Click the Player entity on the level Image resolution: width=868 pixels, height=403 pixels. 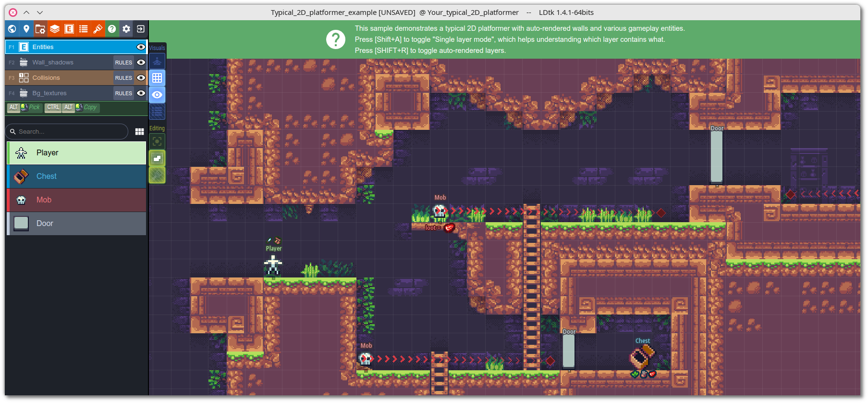pos(273,266)
